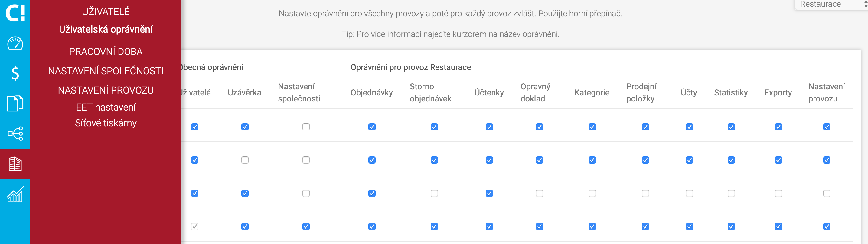Uncheck Nastavení provozu checkbox in fourth row
Screen dimensions: 868x244
(x=827, y=226)
